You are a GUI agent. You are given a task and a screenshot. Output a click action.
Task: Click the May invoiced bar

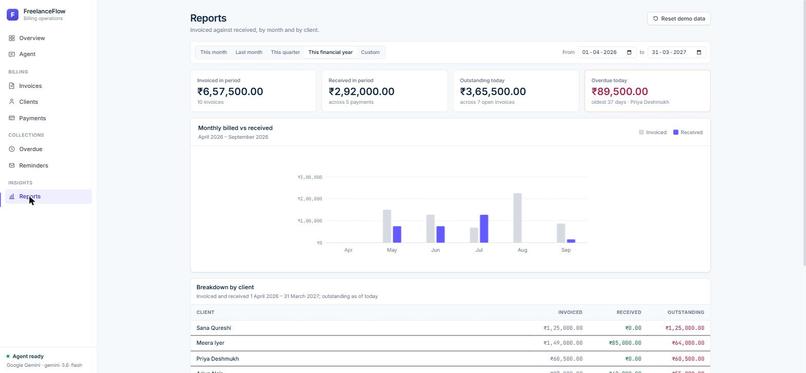pyautogui.click(x=387, y=226)
